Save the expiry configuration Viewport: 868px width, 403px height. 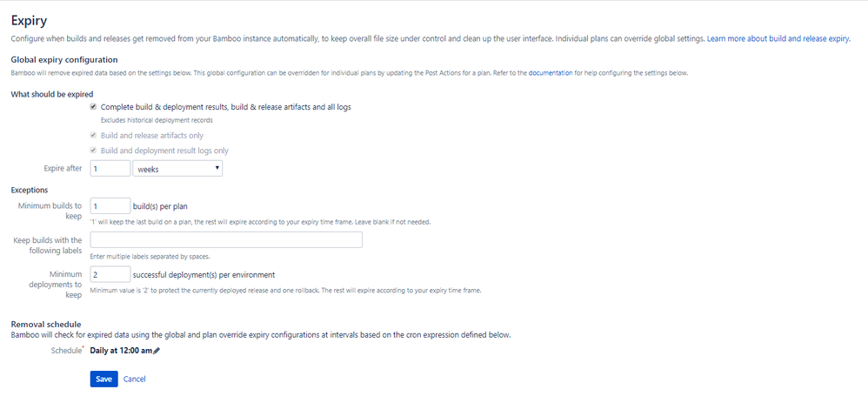point(104,379)
